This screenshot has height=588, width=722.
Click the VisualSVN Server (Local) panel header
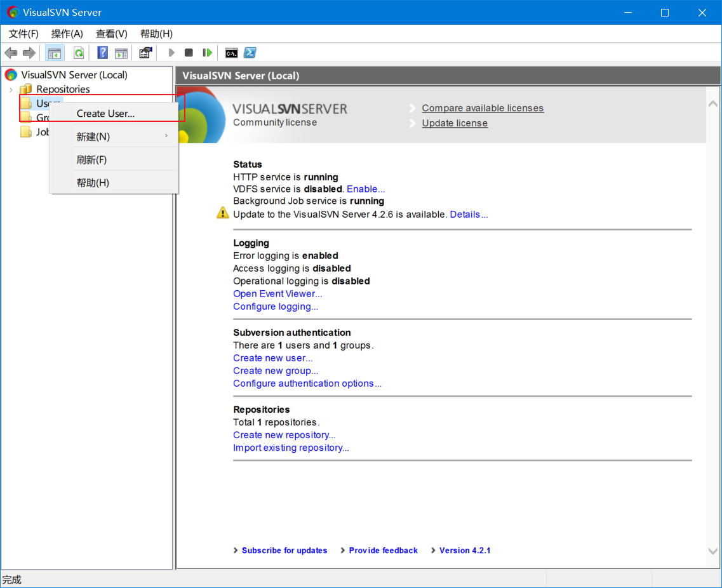448,76
